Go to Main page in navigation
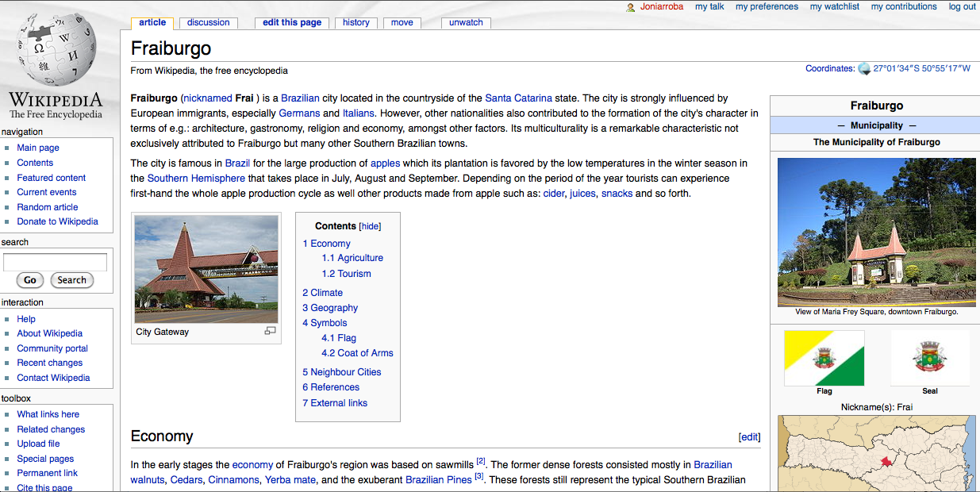980x492 pixels. click(x=38, y=148)
